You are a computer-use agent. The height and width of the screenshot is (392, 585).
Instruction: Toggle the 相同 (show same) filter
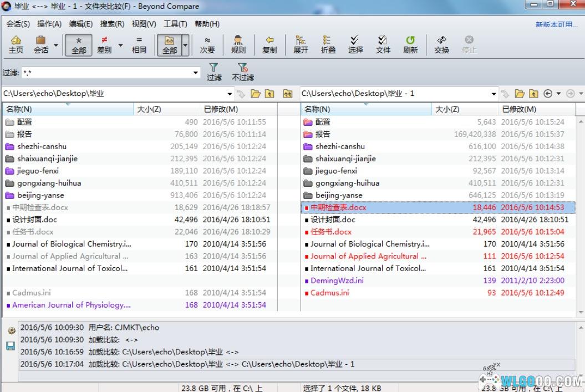pyautogui.click(x=139, y=44)
